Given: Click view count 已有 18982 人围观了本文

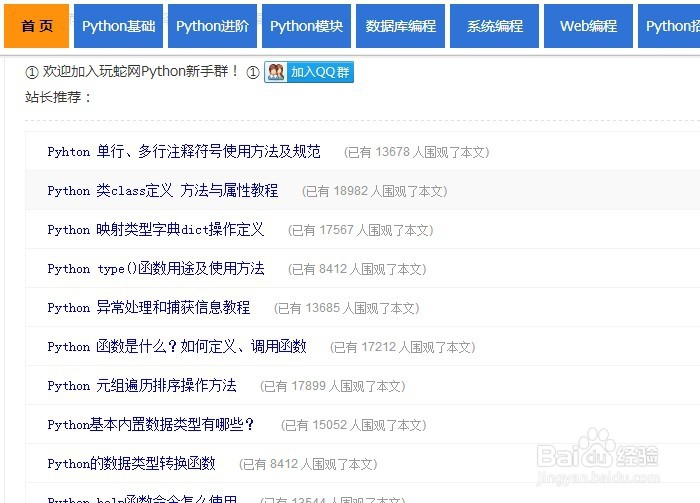Looking at the screenshot, I should [375, 191].
